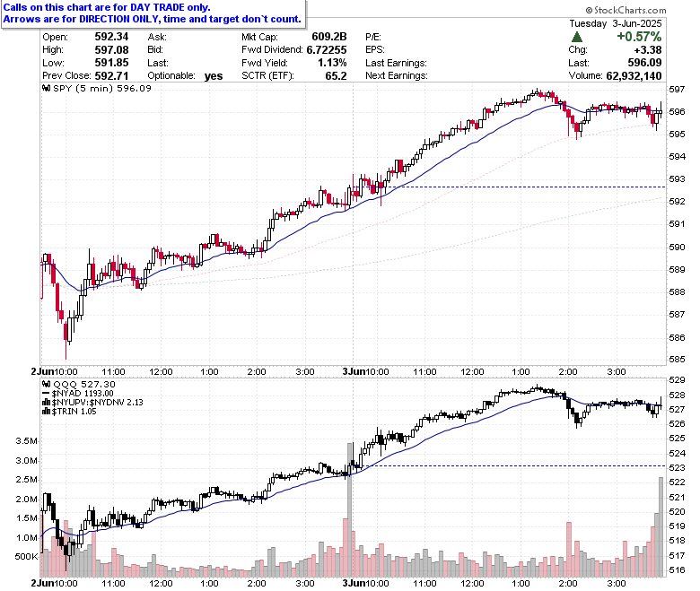This screenshot has width=700, height=591.
Task: Click the $NYUPV:$NYDNV bar legend icon
Action: [46, 403]
